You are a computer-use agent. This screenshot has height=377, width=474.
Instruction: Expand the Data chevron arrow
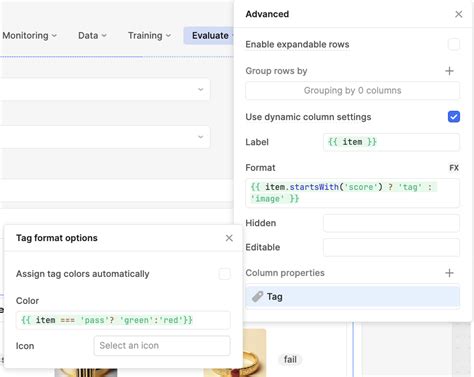(104, 36)
